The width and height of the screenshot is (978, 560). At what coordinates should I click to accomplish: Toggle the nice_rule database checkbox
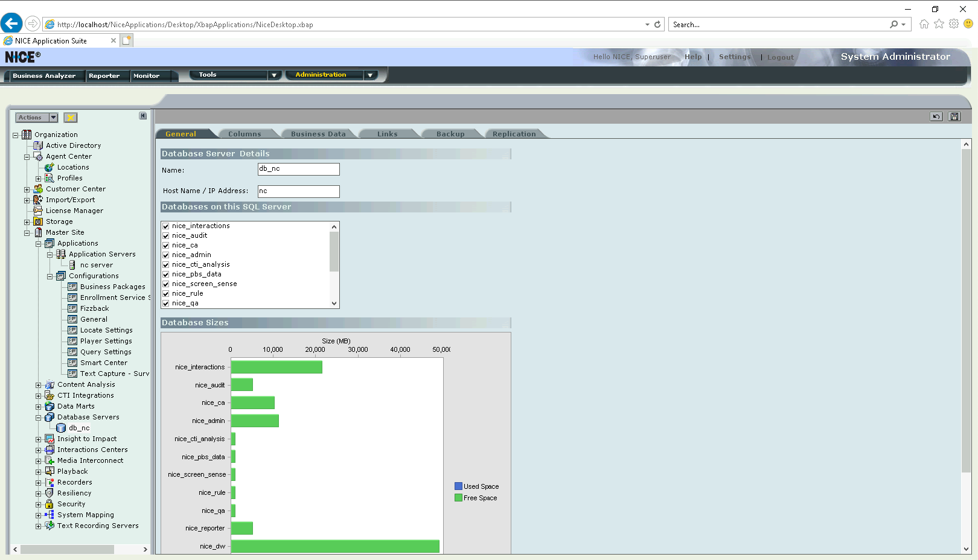[x=166, y=294]
